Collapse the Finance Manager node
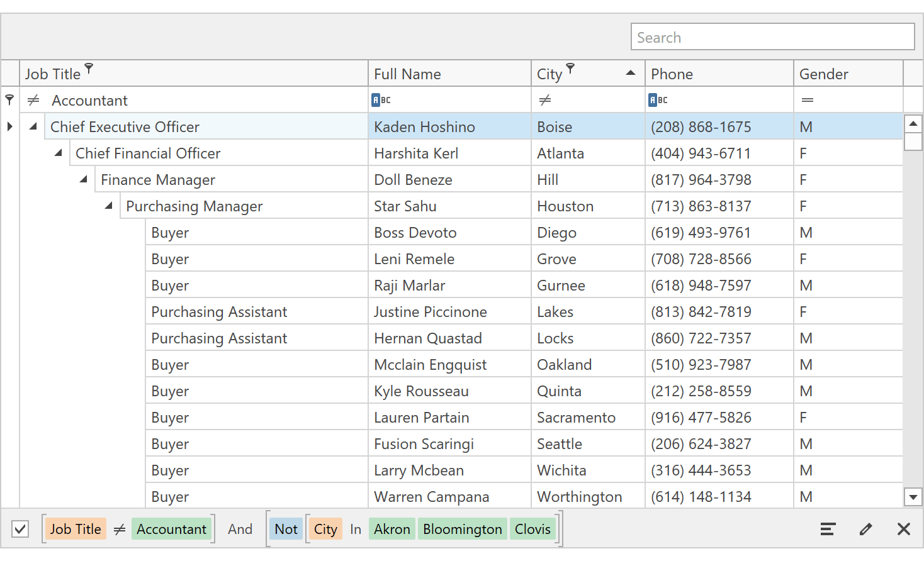 coord(82,179)
